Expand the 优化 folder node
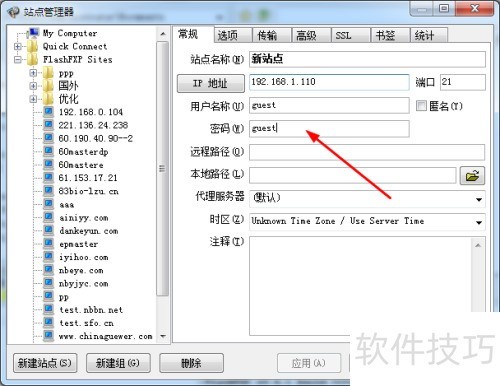Viewport: 500px width, 386px height. point(33,99)
